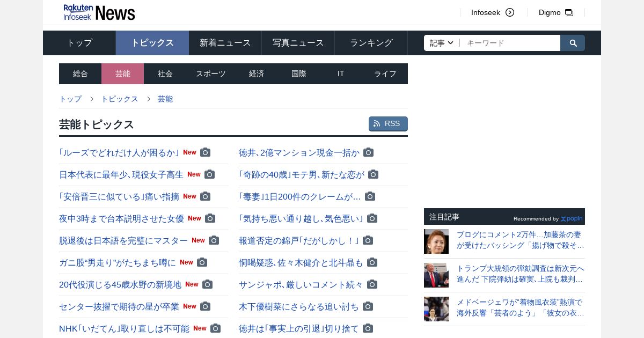This screenshot has height=338, width=644.
Task: Select the 経済 category tab
Action: click(x=257, y=74)
